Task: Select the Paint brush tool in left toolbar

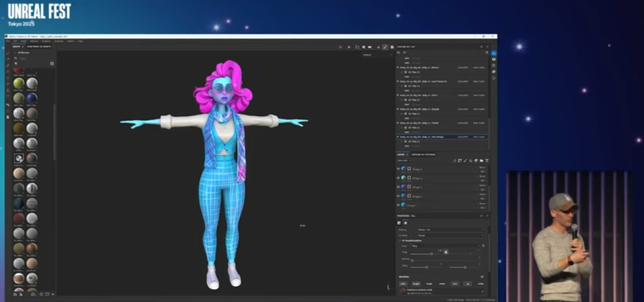Action: coord(9,53)
